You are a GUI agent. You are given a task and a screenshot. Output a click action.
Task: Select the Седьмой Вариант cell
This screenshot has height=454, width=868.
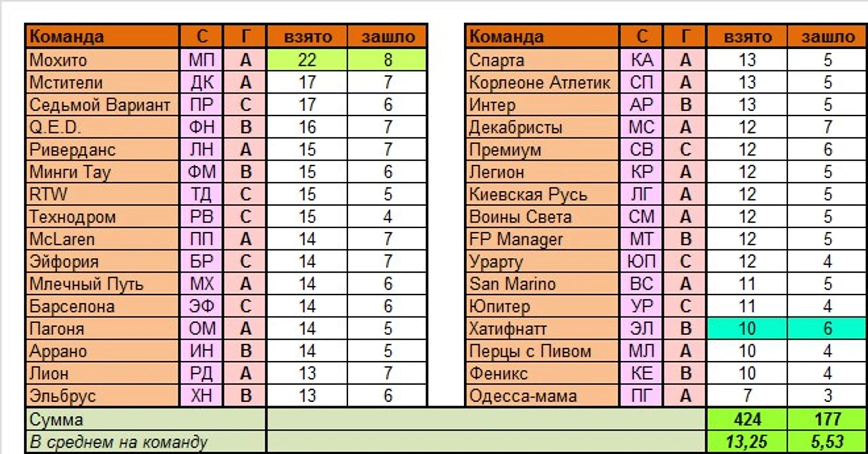(102, 105)
